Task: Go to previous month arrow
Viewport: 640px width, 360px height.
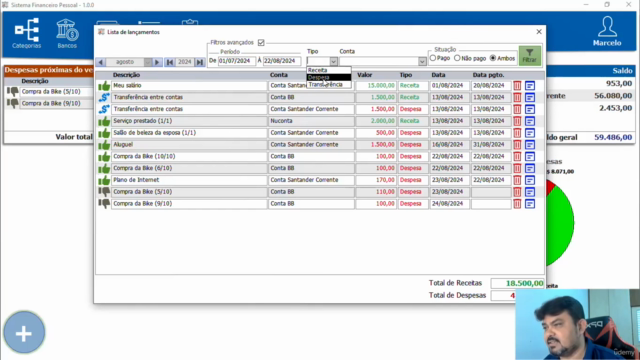Action: pos(100,62)
